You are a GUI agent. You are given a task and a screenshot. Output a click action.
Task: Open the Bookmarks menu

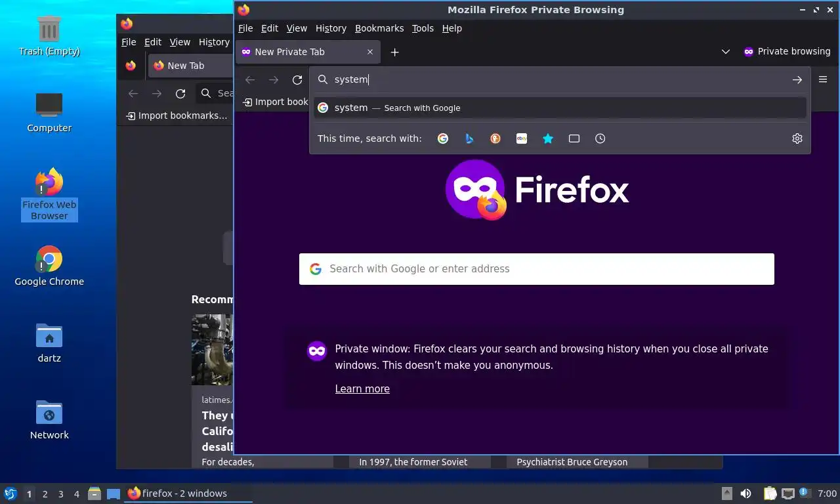click(x=379, y=28)
